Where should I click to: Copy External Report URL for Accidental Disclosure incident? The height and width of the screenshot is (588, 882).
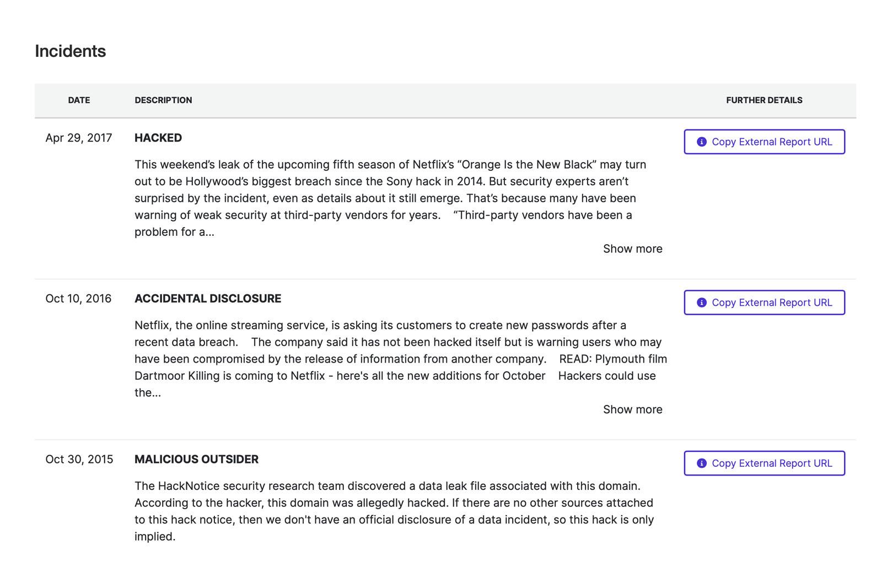[764, 303]
